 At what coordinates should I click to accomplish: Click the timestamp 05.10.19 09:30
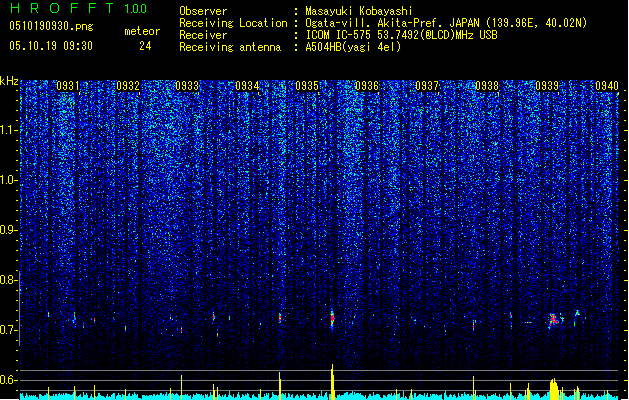tap(51, 46)
